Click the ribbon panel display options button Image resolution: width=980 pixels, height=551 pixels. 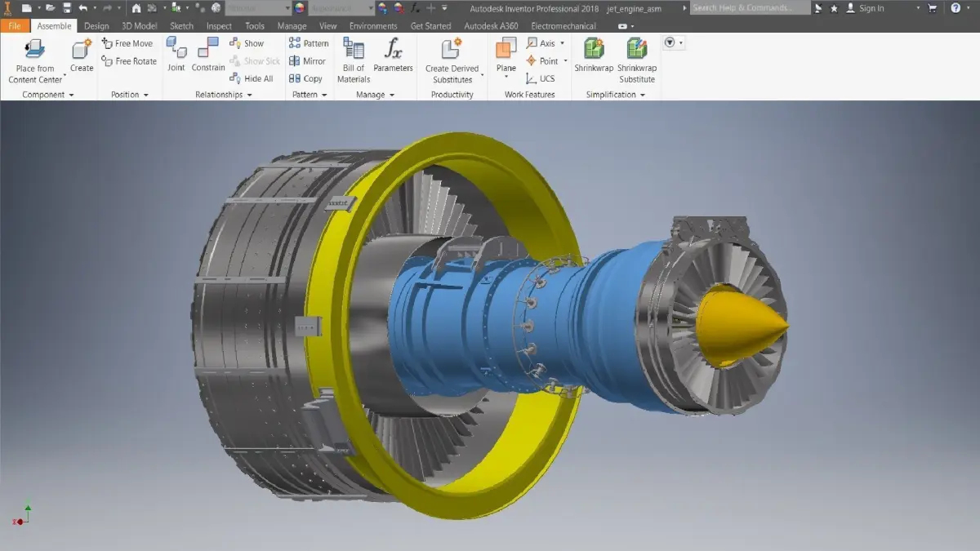[x=623, y=26]
